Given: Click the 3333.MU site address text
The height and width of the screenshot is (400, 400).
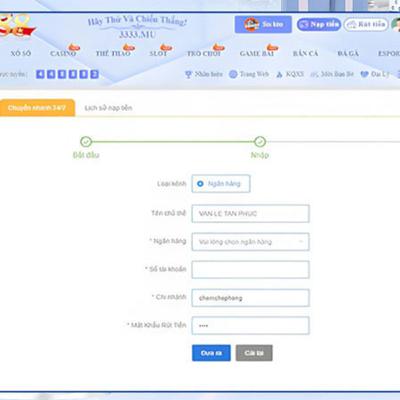Looking at the screenshot, I should click(137, 34).
